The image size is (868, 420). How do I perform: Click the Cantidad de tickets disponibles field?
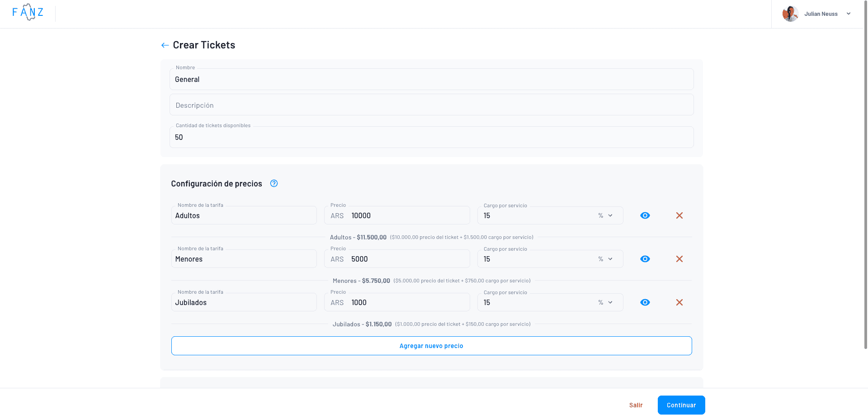(431, 137)
